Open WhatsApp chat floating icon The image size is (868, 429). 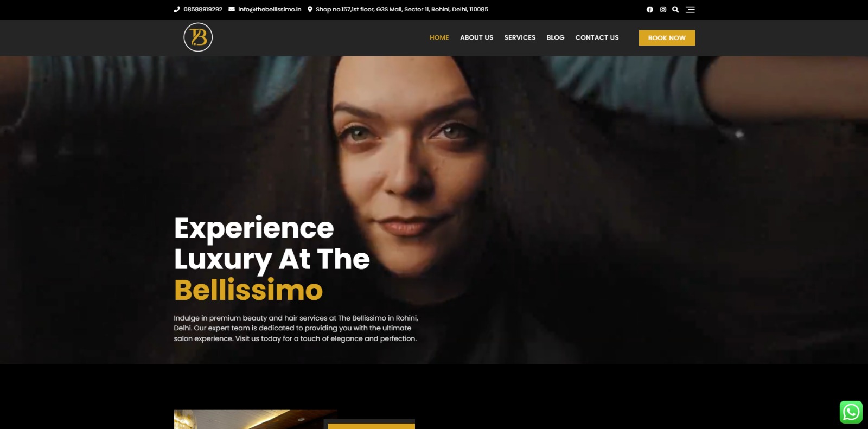coord(851,412)
